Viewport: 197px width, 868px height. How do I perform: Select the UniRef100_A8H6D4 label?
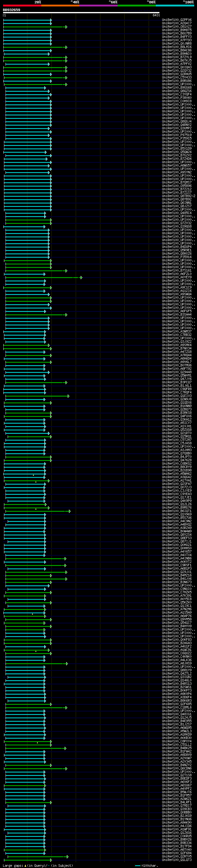coord(177,358)
